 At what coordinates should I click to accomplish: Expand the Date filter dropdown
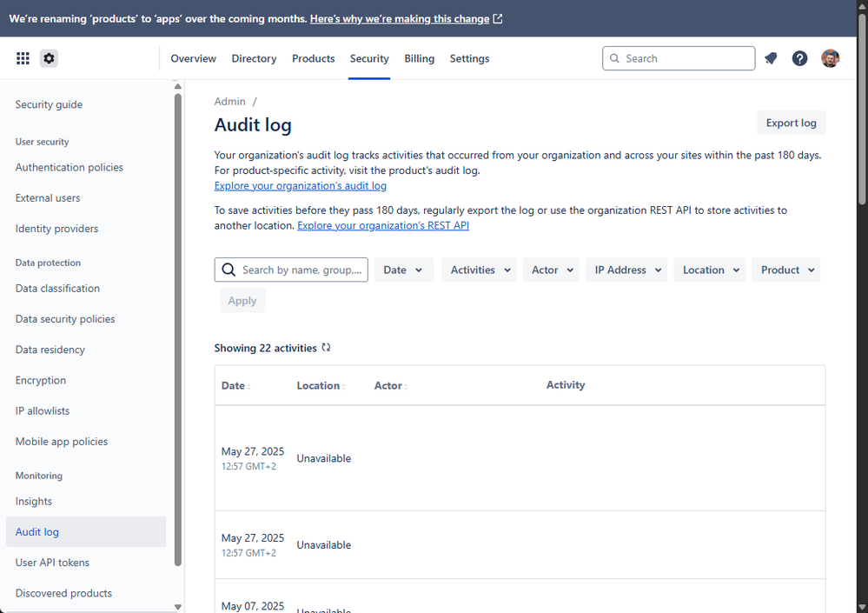(x=403, y=270)
